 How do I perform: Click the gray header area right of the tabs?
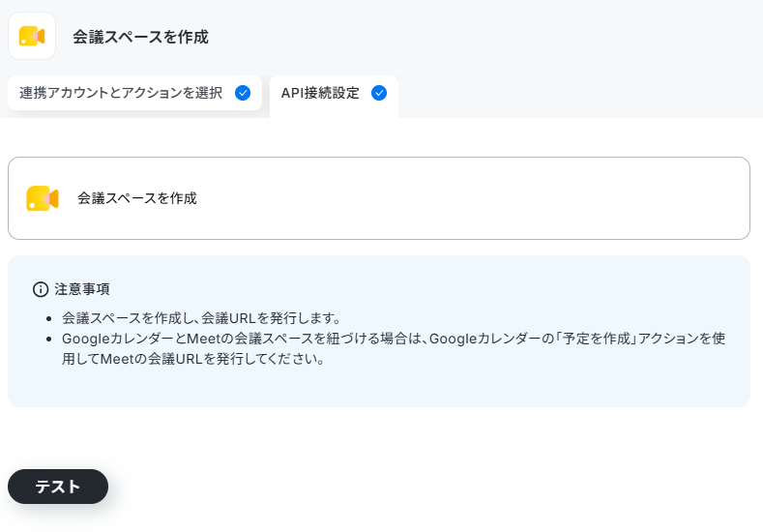point(579,95)
